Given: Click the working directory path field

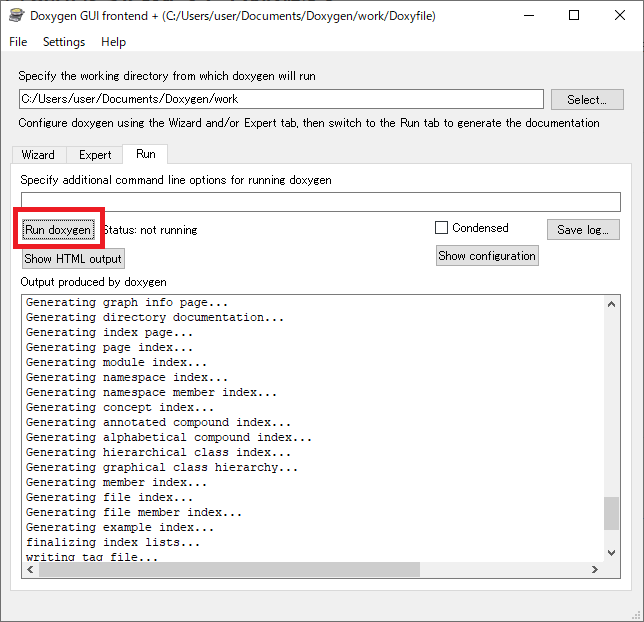Looking at the screenshot, I should point(281,99).
